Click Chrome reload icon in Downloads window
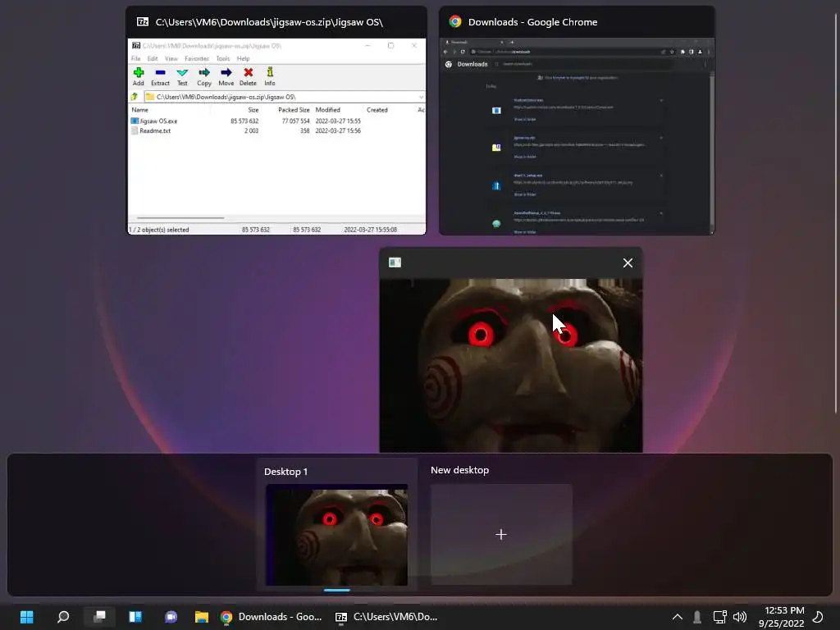840x630 pixels. coord(463,52)
